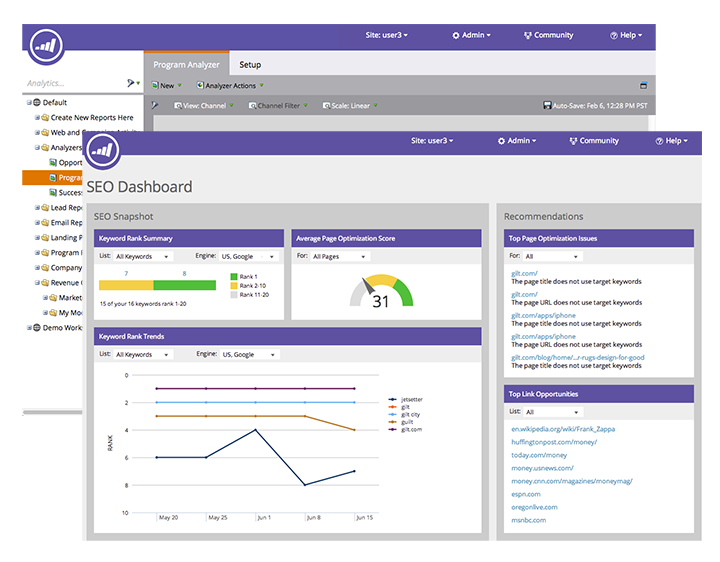Image resolution: width=720 pixels, height=562 pixels.
Task: Switch to the Setup tab
Action: [x=250, y=65]
